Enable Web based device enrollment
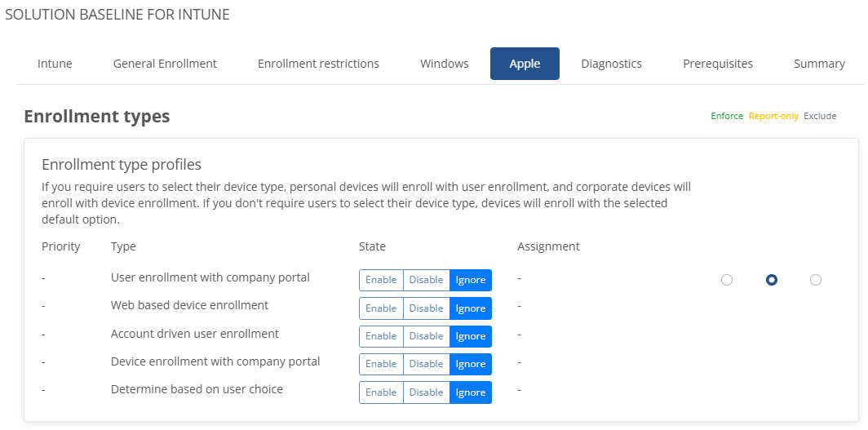This screenshot has height=430, width=868. coord(381,308)
